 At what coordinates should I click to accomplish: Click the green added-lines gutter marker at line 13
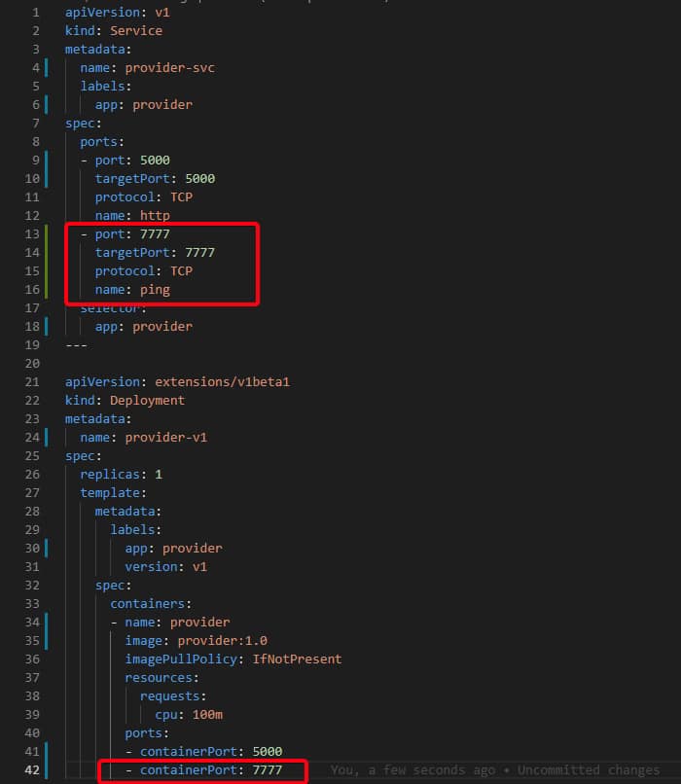point(47,234)
